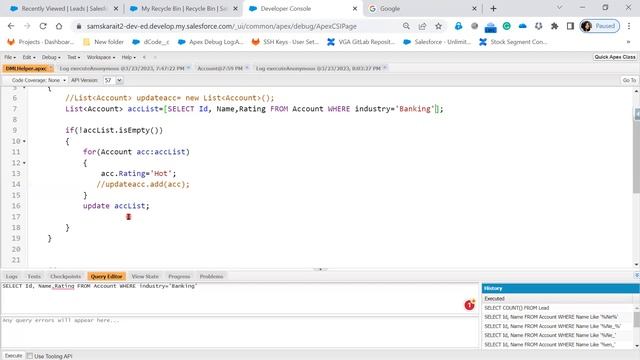Close the Developer Console browser tab
This screenshot has width=640, height=360.
tap(355, 9)
